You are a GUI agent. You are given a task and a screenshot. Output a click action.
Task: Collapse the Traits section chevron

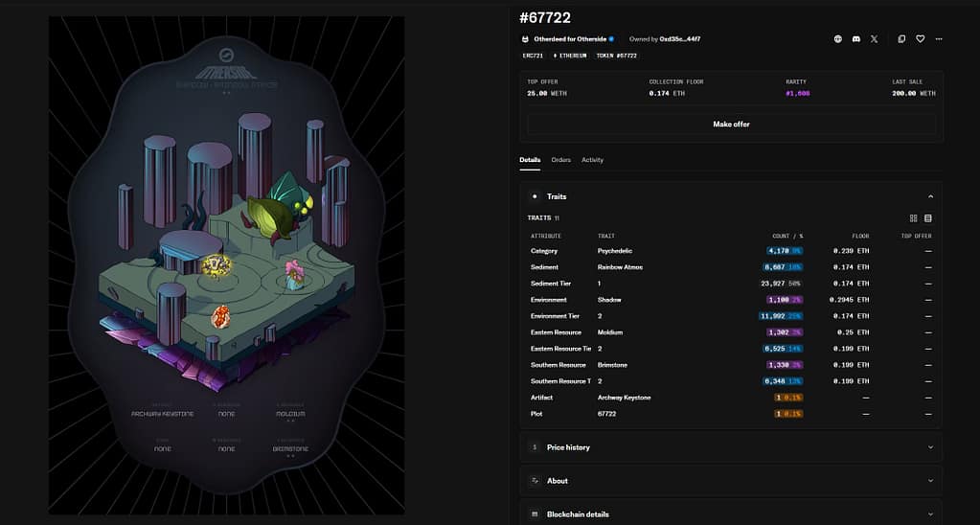pos(930,196)
